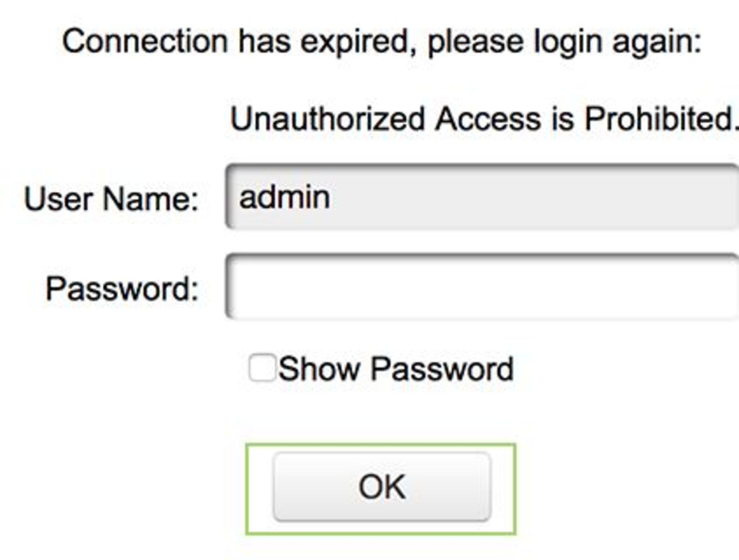Click the Password label
The image size is (739, 560).
click(x=121, y=288)
